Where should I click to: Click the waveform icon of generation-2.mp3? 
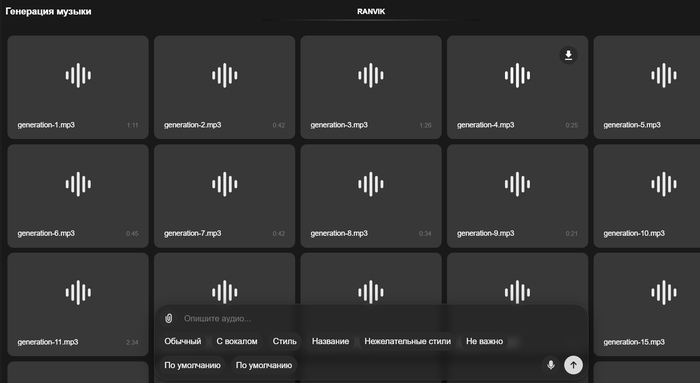(225, 75)
